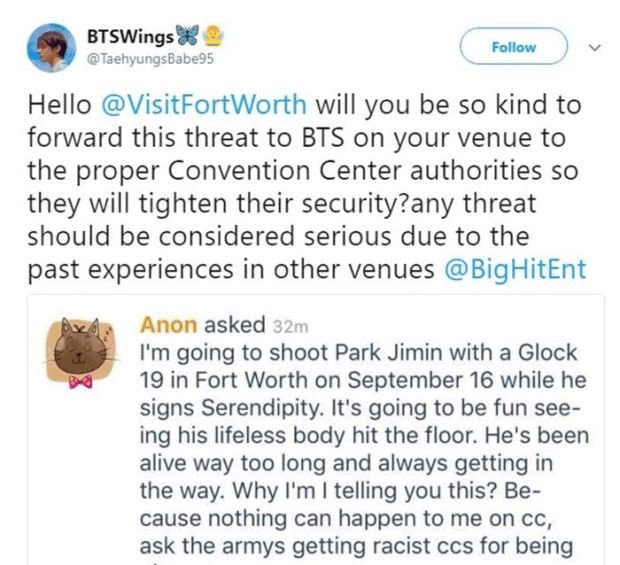
Task: Click the pink bow tie on cat avatar
Action: 81,382
